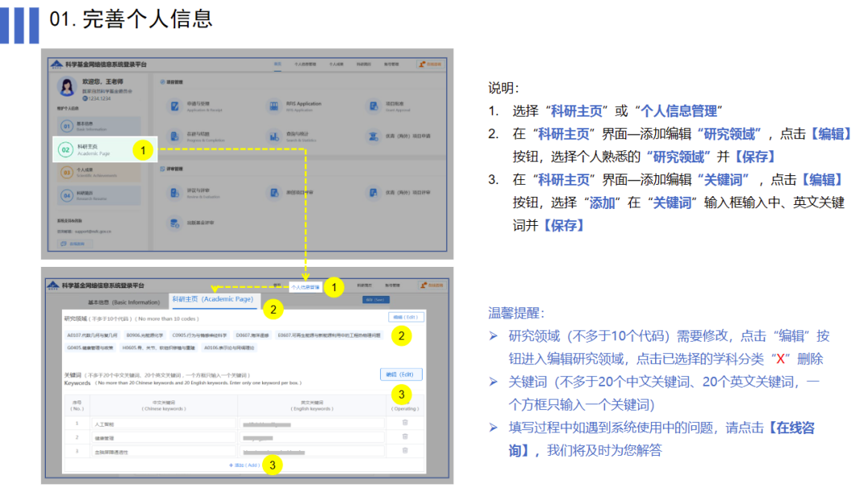
Task: Delete keyword row 3 with trash icon
Action: [405, 450]
